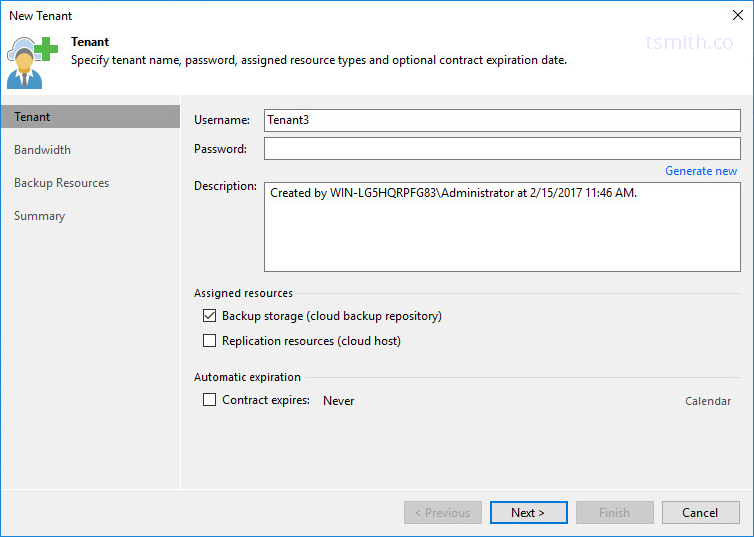Open the Calendar date picker
Screen dimensions: 754x537
click(x=708, y=401)
